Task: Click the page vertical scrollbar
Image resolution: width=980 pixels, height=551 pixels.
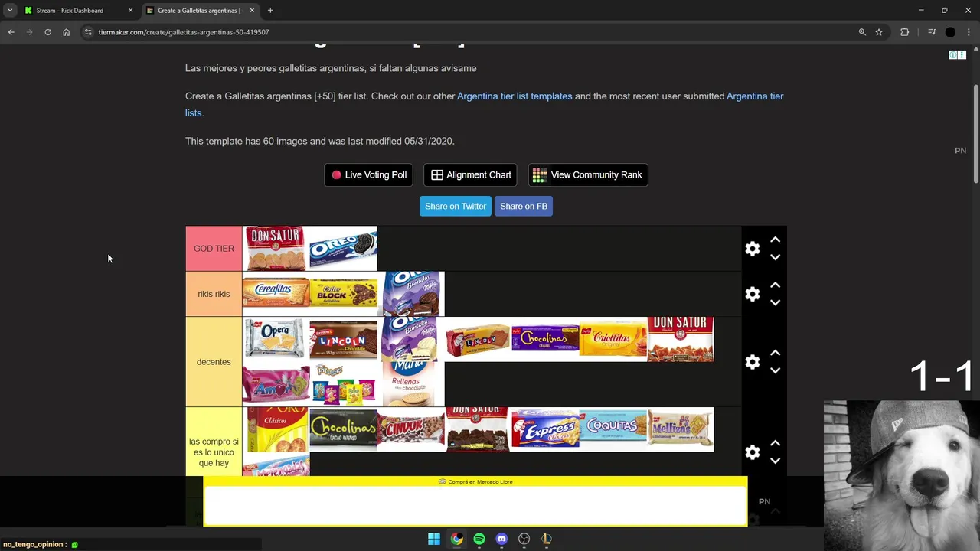Action: (x=975, y=134)
